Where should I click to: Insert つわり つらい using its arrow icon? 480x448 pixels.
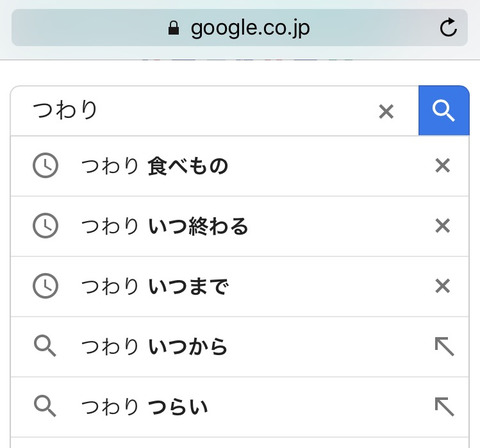tap(444, 407)
